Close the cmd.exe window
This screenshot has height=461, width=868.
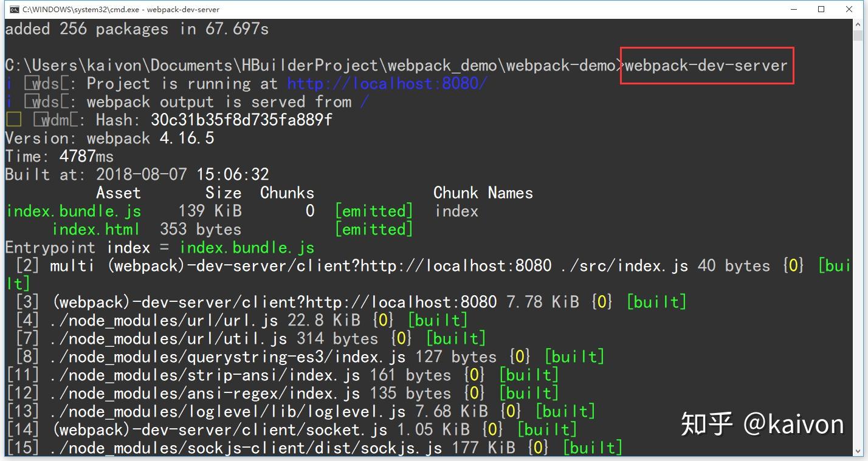[x=849, y=9]
